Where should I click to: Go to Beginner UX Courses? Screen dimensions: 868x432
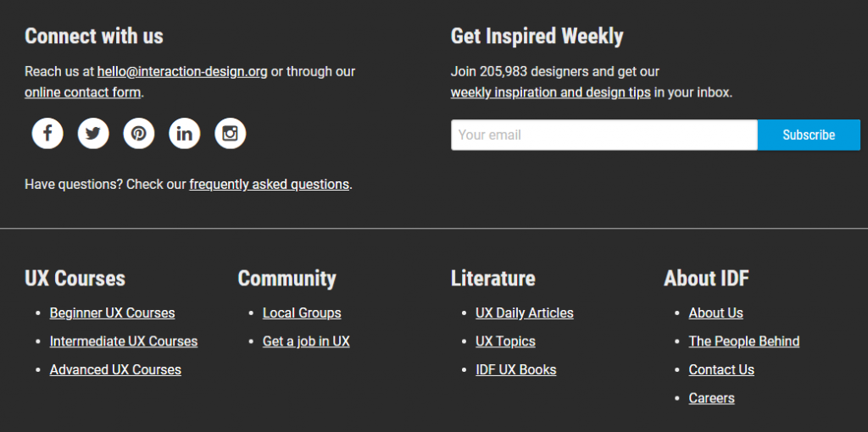(x=112, y=313)
